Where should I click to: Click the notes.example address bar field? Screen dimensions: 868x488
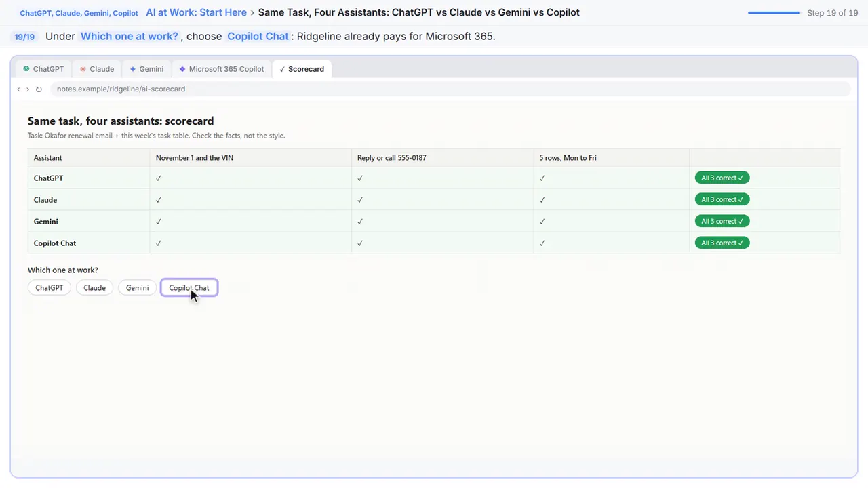[450, 89]
